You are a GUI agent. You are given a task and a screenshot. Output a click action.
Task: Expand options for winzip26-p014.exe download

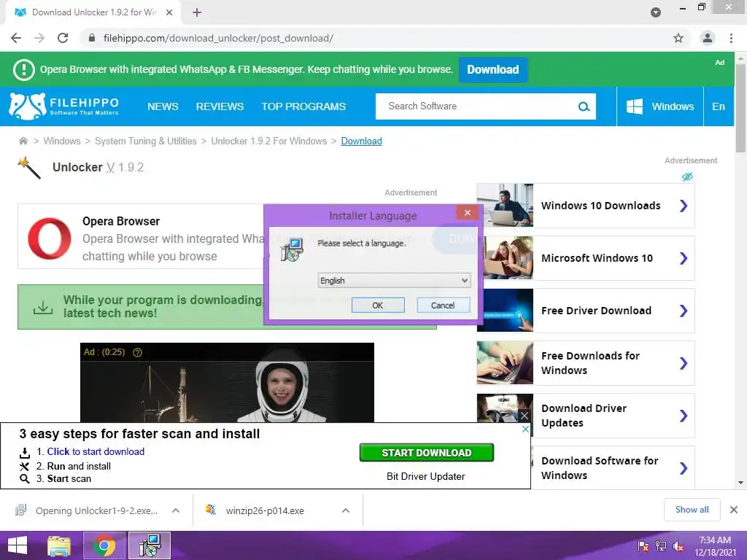tap(346, 510)
